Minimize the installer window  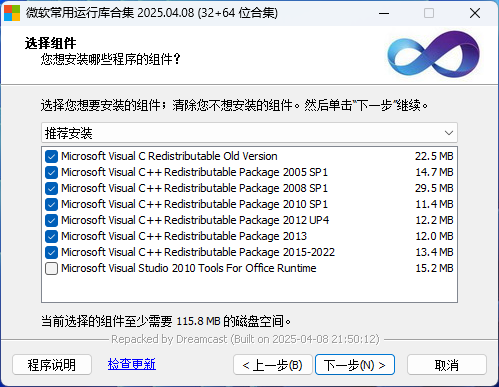click(x=384, y=13)
